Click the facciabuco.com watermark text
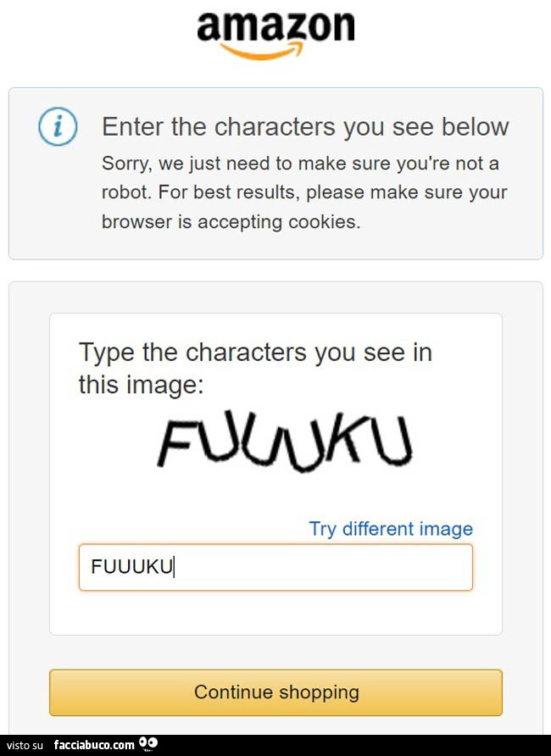Image resolution: width=551 pixels, height=756 pixels. 94,745
